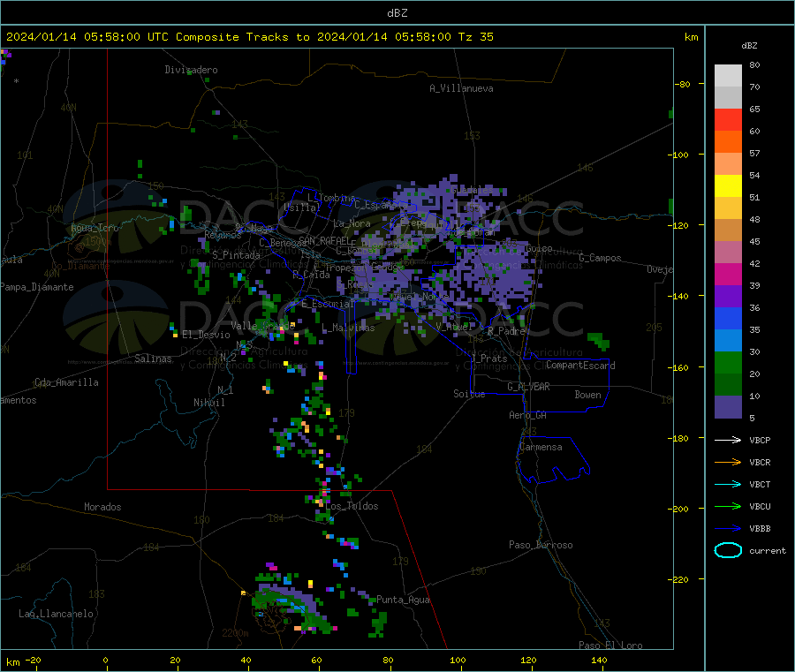Click the La_Nora map label
Viewport: 795px width, 672px height.
(x=352, y=223)
